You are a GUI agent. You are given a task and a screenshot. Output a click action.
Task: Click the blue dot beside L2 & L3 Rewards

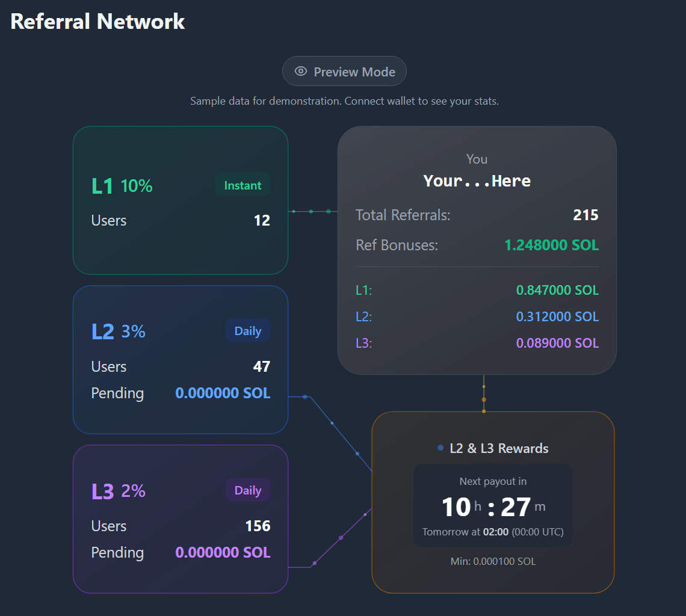click(440, 448)
